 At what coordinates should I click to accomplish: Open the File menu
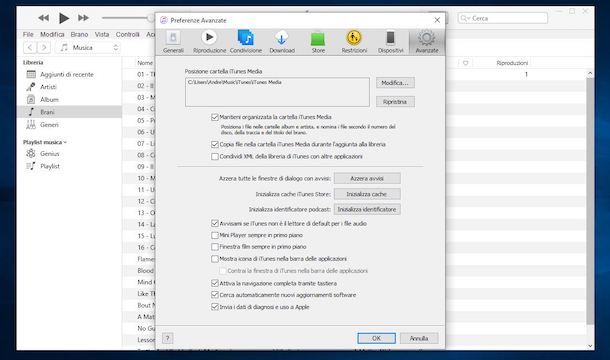(x=28, y=34)
